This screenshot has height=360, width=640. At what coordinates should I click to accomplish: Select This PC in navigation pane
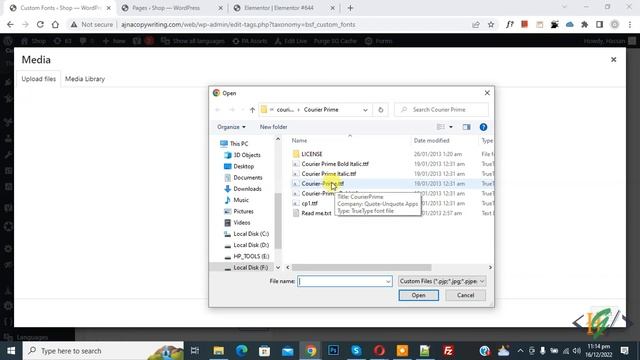click(x=239, y=144)
